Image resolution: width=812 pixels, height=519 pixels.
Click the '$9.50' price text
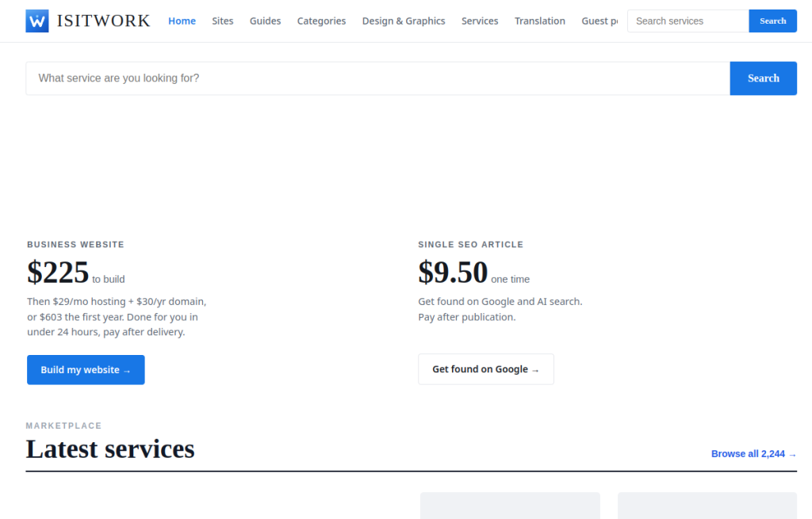pos(453,272)
